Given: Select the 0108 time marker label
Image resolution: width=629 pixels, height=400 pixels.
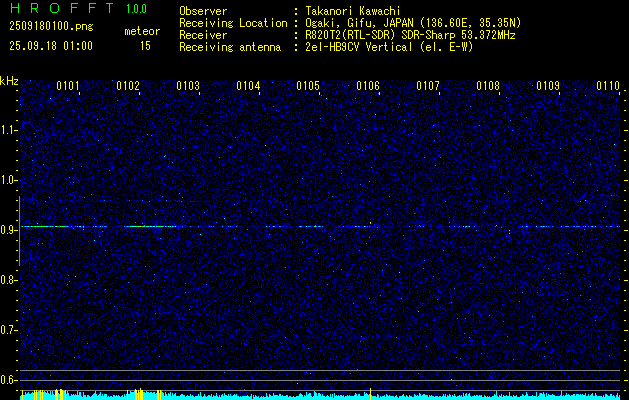Looking at the screenshot, I should [x=488, y=86].
